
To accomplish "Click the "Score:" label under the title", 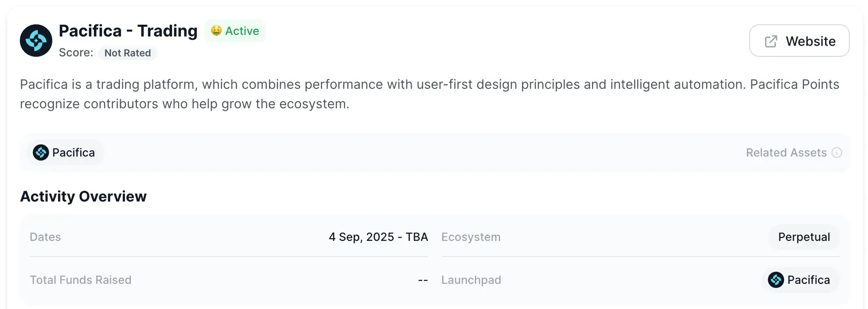I will click(x=76, y=53).
